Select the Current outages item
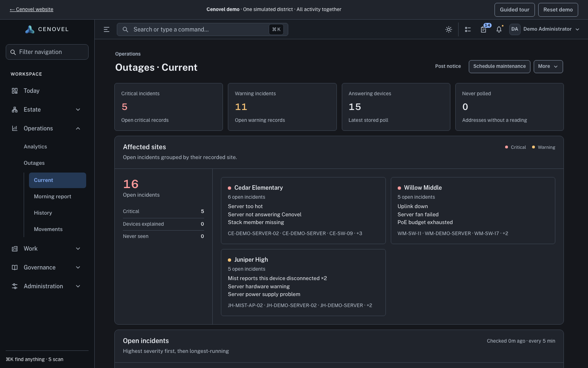 [58, 180]
